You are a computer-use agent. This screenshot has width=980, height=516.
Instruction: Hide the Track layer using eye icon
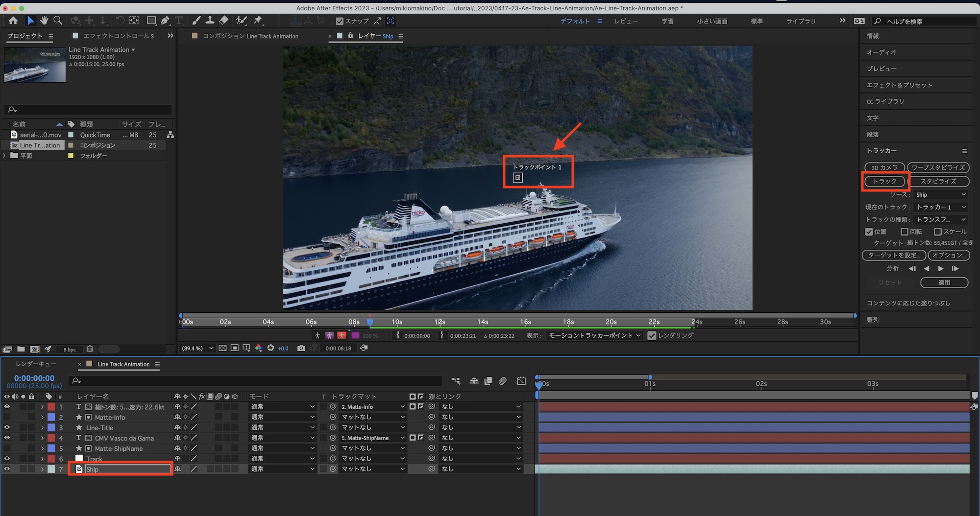tap(7, 459)
